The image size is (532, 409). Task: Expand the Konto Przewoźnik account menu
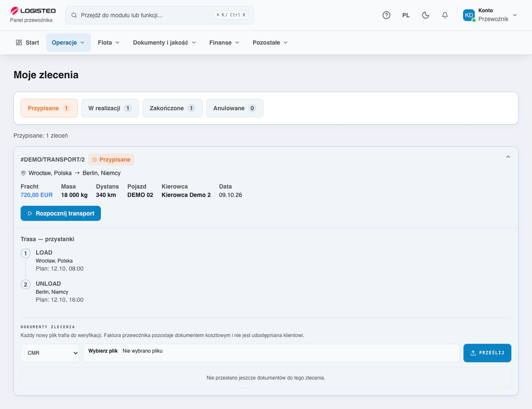(x=490, y=15)
